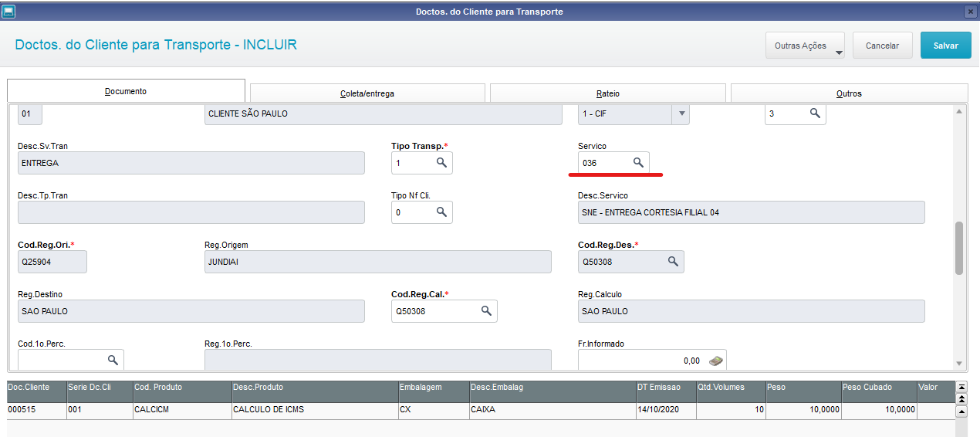Click Cod.Reg.Cal. search magnifier icon
Screen dimensions: 980x437
click(486, 310)
